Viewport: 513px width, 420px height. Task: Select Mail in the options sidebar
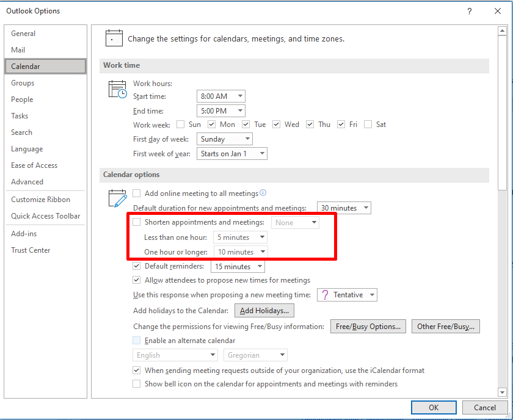tap(45, 49)
